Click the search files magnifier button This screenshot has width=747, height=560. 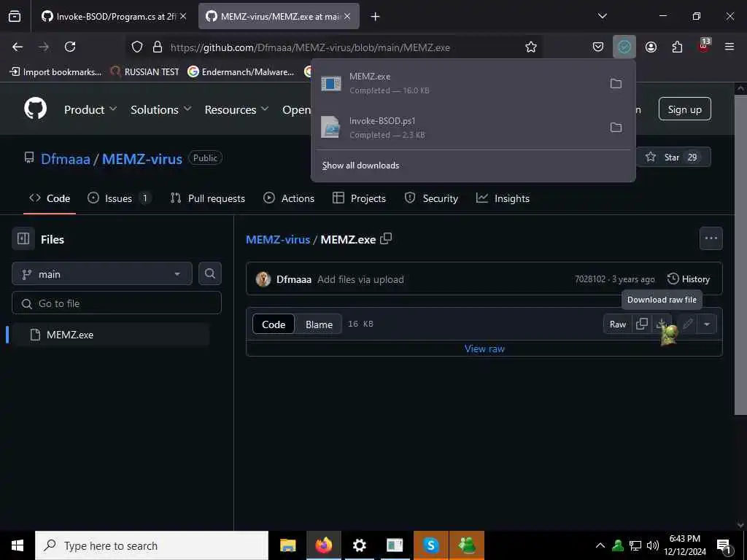click(x=210, y=273)
